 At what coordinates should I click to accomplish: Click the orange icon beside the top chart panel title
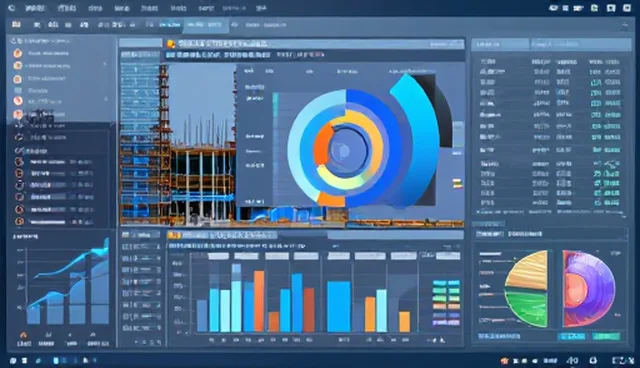click(x=171, y=44)
